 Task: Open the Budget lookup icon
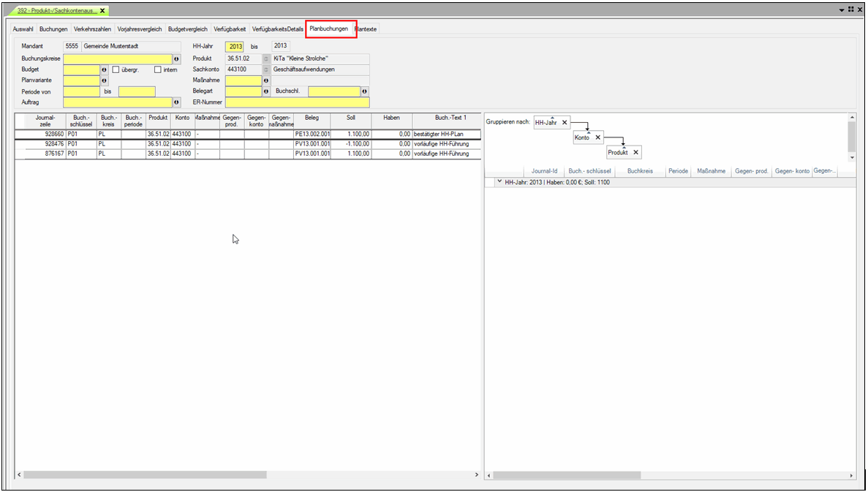[x=104, y=69]
